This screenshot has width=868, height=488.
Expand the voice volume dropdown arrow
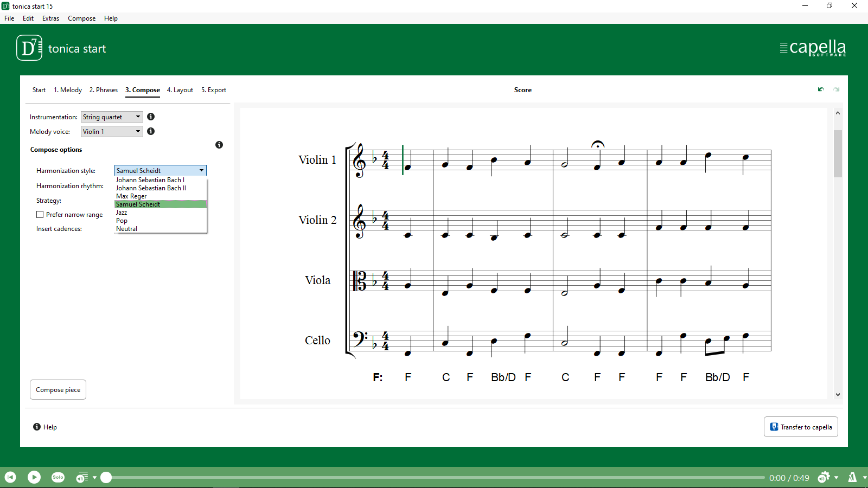coord(94,478)
